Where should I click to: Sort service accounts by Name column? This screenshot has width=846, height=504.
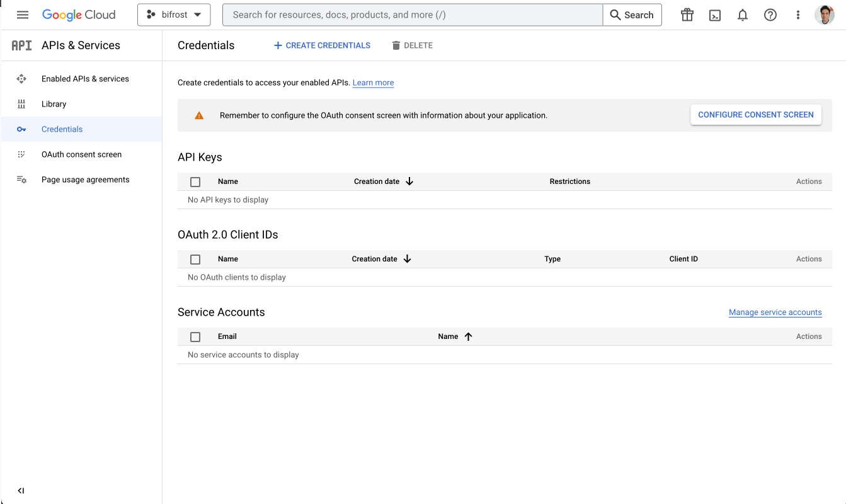pyautogui.click(x=448, y=336)
